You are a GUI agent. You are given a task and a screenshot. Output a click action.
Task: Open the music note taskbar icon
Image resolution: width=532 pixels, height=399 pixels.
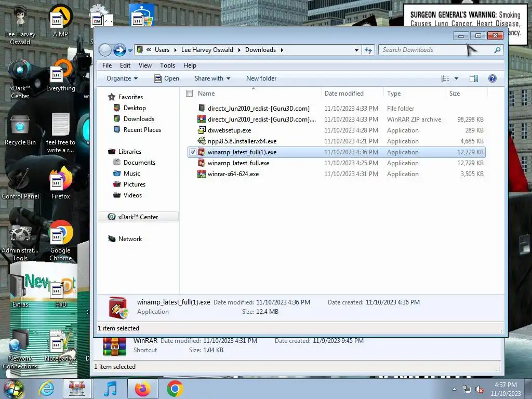110,389
